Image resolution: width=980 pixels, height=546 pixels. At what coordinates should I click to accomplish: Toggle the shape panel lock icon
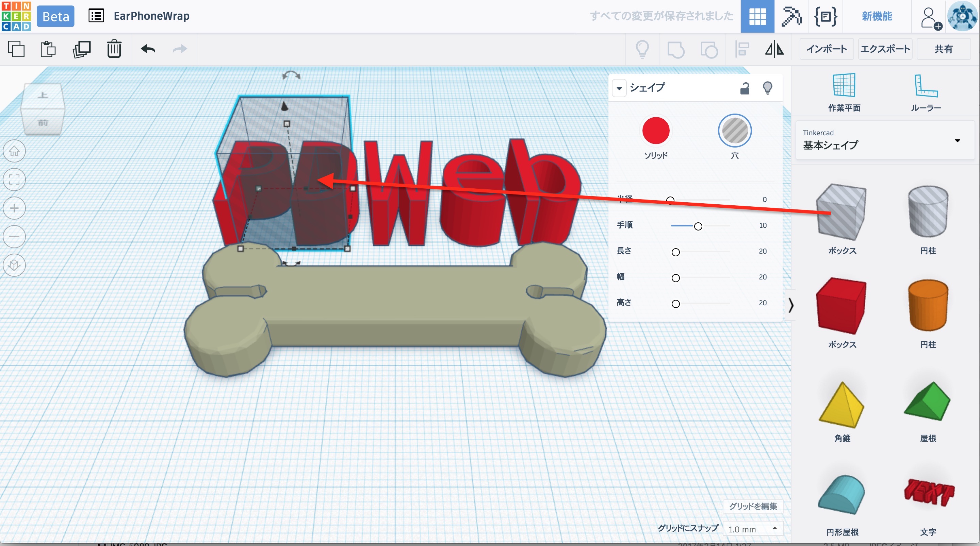point(745,88)
